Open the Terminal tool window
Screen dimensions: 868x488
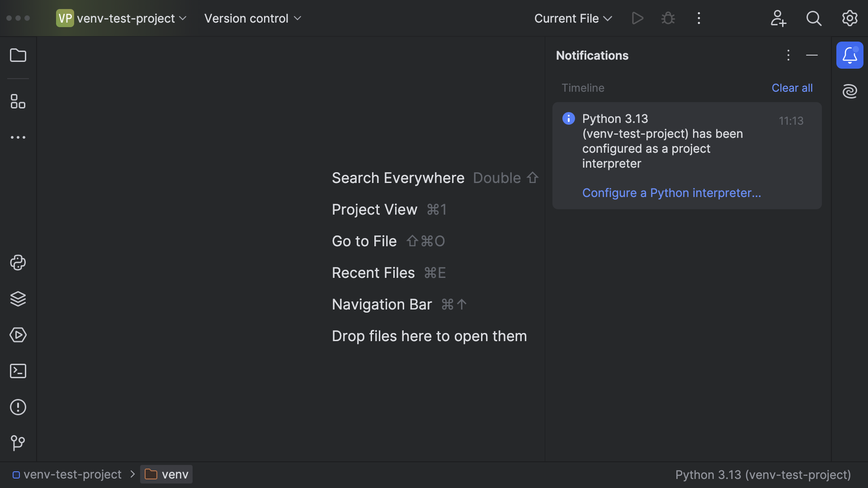18,371
